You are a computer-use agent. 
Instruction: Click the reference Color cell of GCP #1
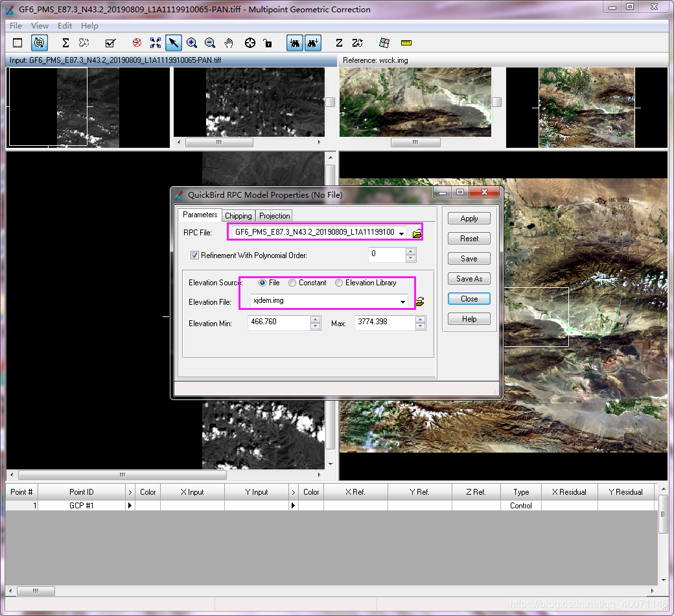(x=311, y=506)
